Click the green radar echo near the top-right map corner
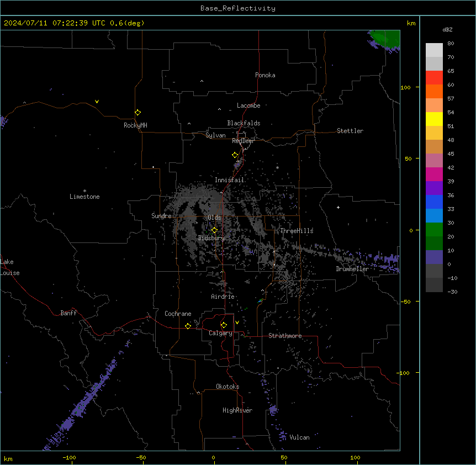Viewport: 476px width, 465px height. tap(386, 38)
